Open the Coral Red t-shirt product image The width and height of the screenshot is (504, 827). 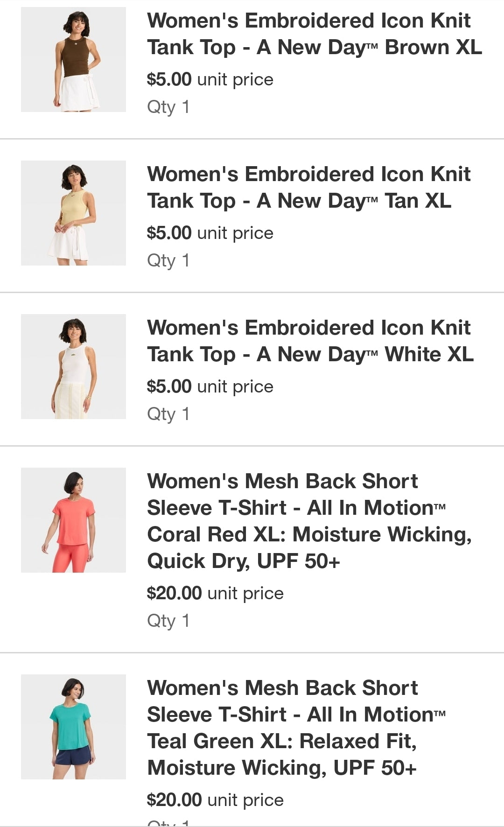click(x=73, y=520)
